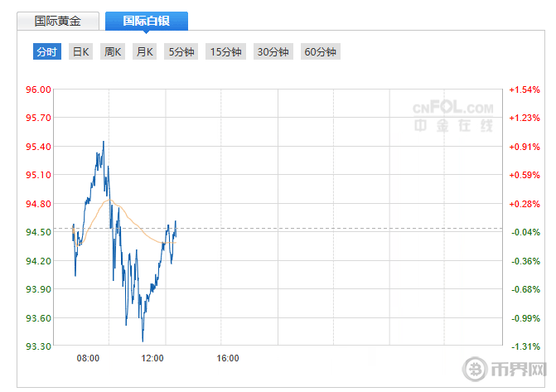Image resolution: width=556 pixels, height=392 pixels.
Task: Click the 12:00 time axis label
Action: (x=152, y=358)
